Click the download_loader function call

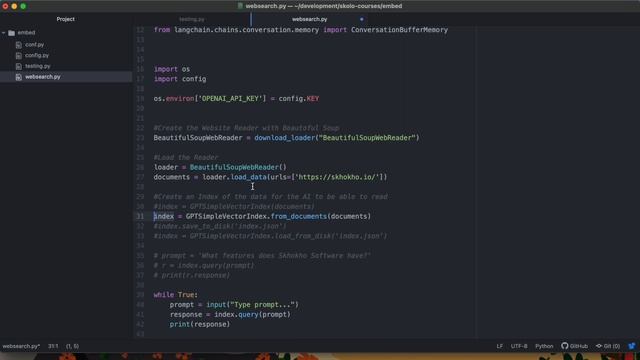pyautogui.click(x=284, y=138)
